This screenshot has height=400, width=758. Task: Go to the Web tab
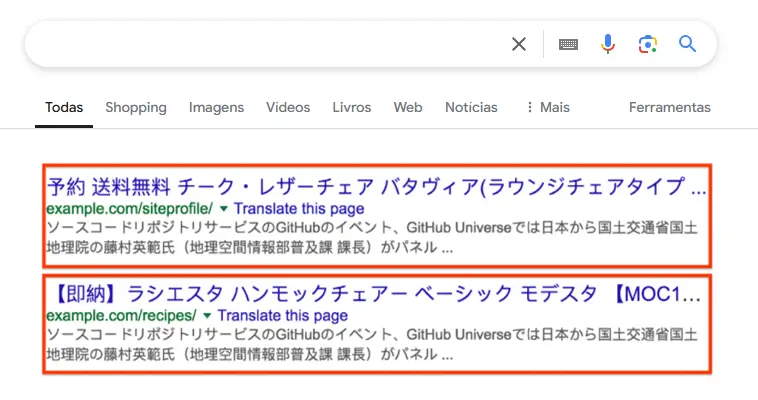(x=408, y=107)
